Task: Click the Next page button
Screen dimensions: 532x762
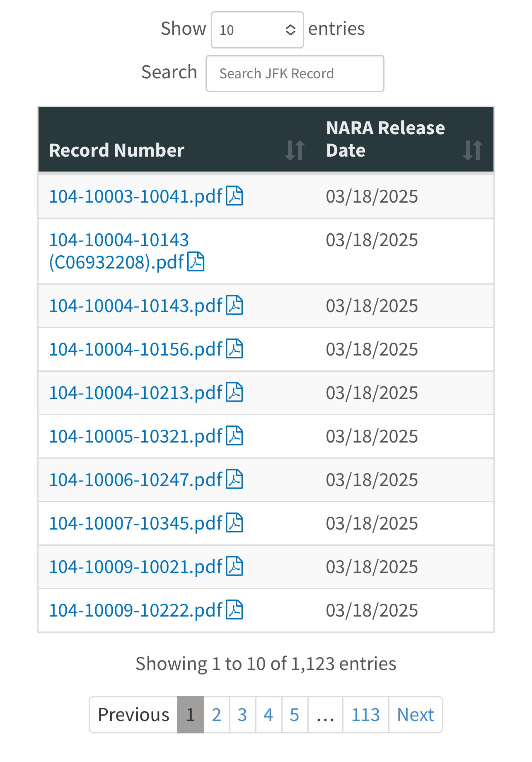Action: point(415,715)
